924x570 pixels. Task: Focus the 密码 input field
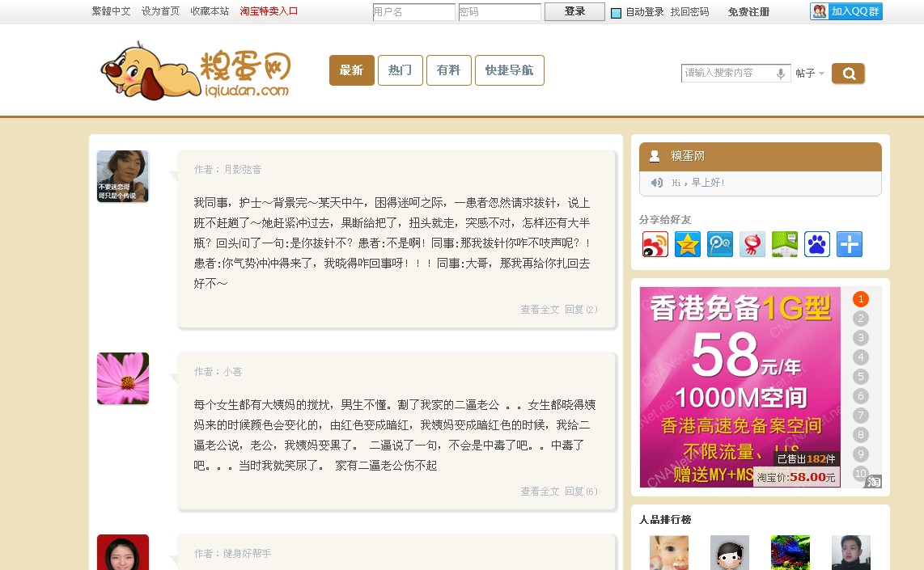coord(500,12)
